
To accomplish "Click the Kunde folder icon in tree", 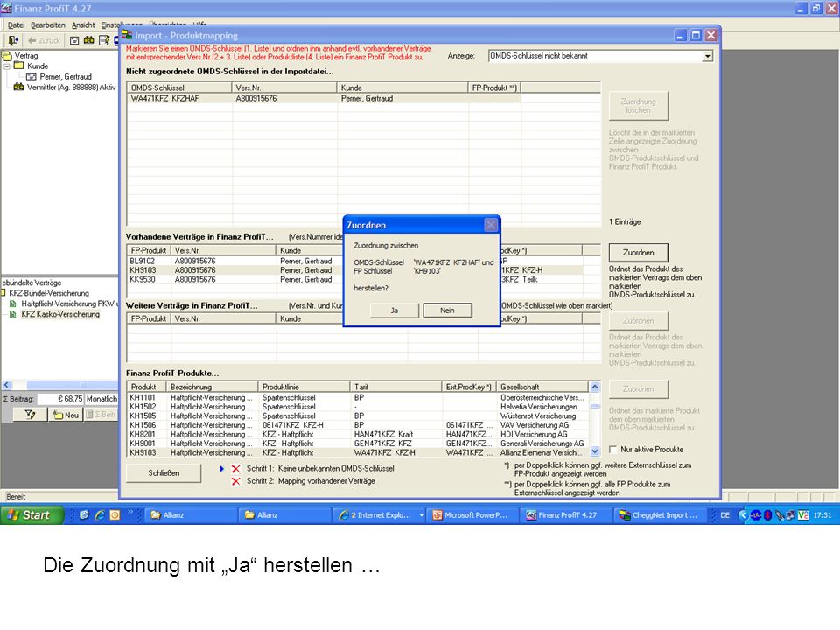I will (19, 66).
